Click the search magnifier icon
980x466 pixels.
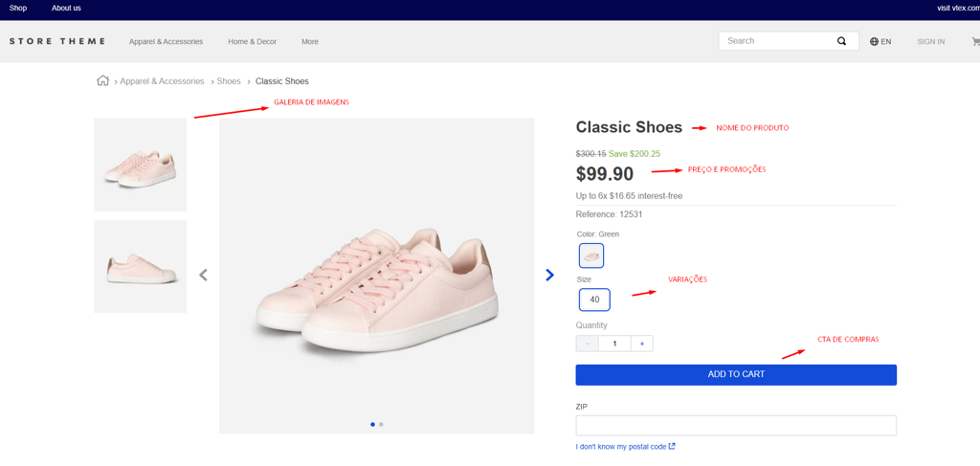coord(842,41)
